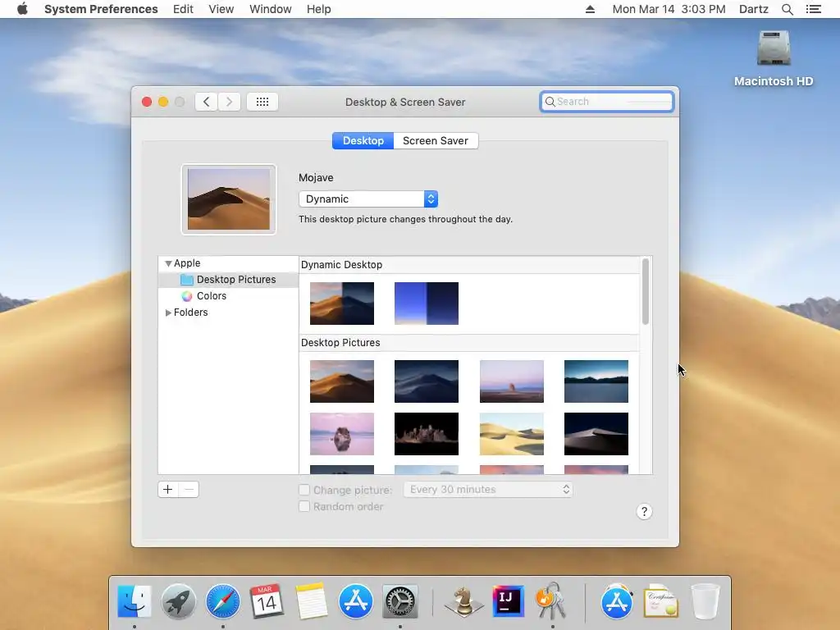
Task: Show all preferences grid button
Action: pos(262,102)
